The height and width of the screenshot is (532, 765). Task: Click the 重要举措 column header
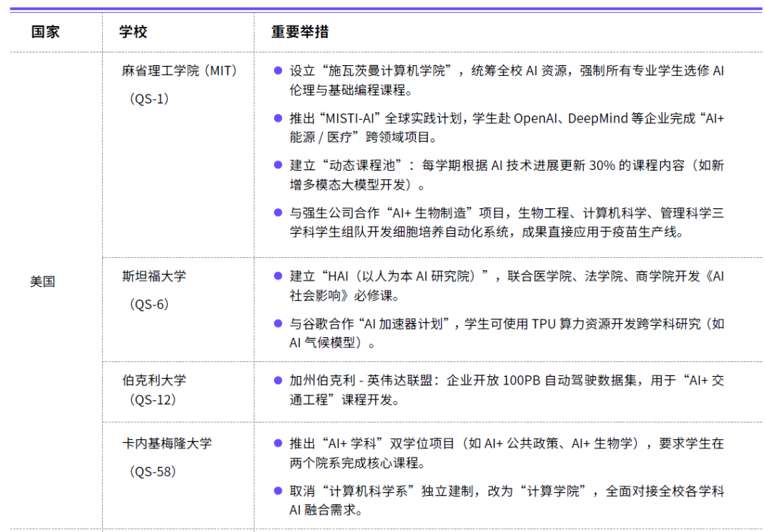click(300, 33)
